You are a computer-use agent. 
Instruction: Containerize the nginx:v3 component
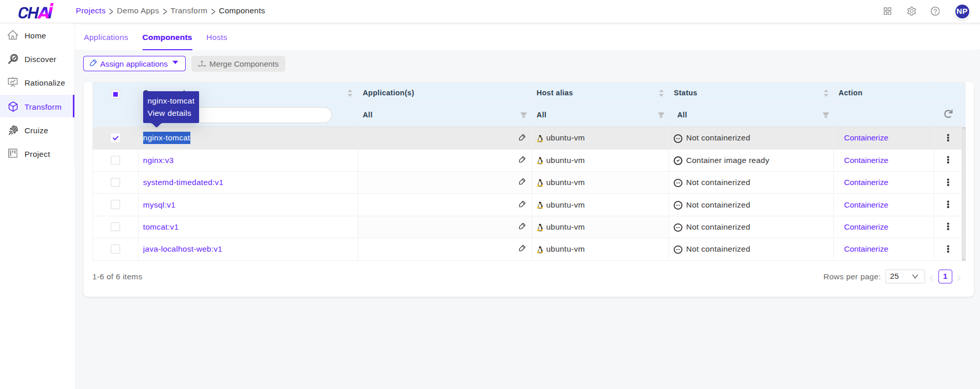click(x=866, y=160)
